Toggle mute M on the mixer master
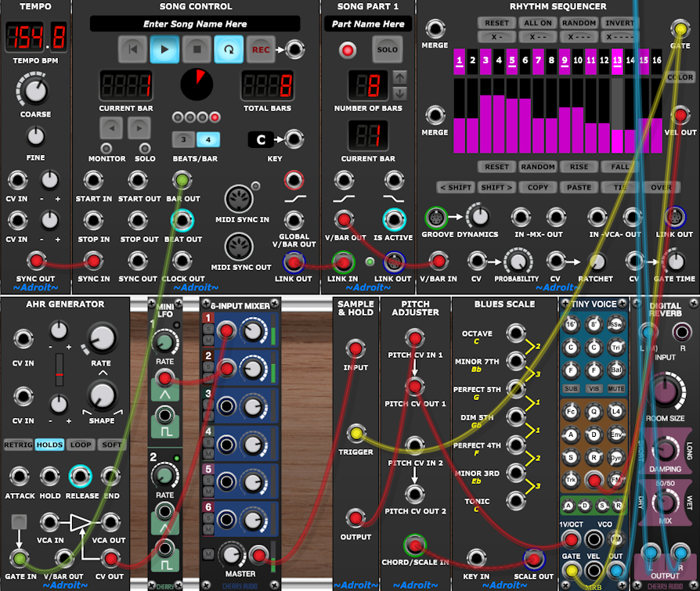 (208, 554)
